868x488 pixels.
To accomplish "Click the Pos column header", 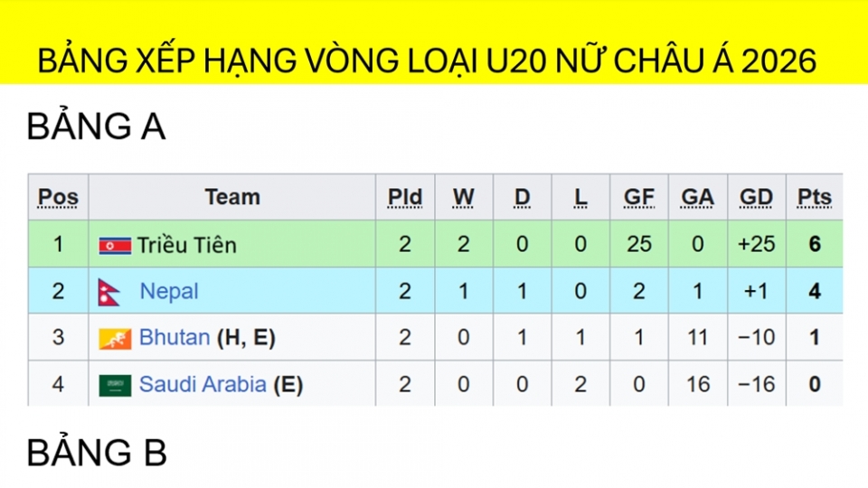I will click(x=58, y=197).
